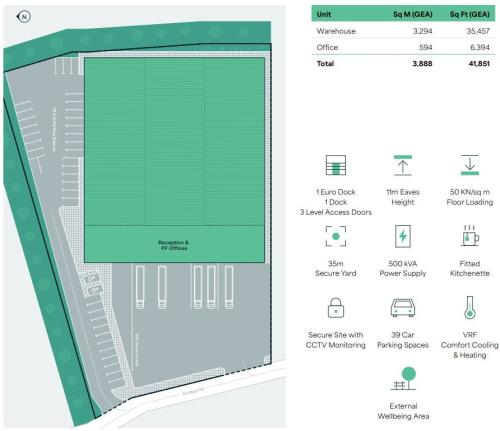Viewport: 500px width, 431px height.
Task: Click the Total 41,851 value
Action: point(479,63)
